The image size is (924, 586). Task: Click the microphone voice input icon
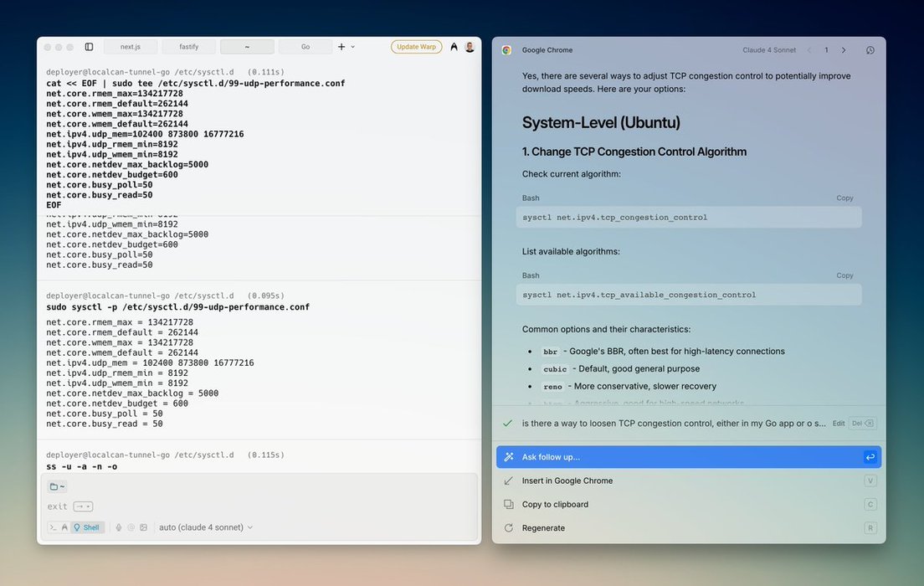(x=118, y=527)
